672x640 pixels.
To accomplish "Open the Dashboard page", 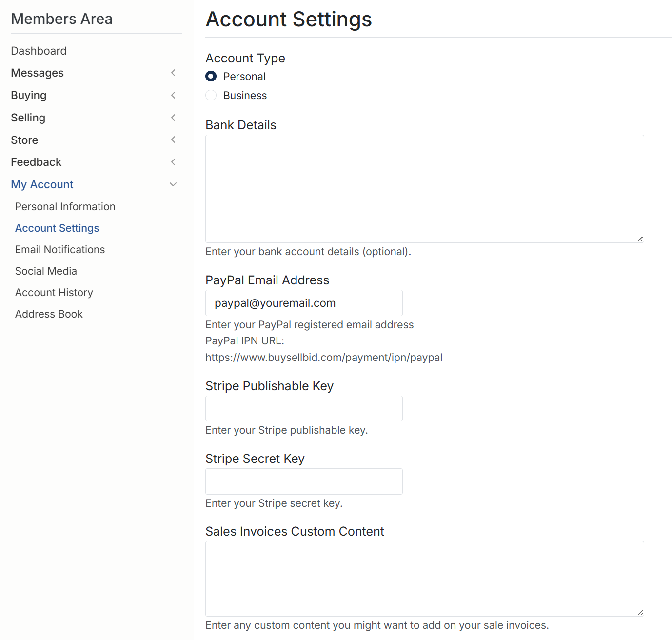I will (x=39, y=50).
